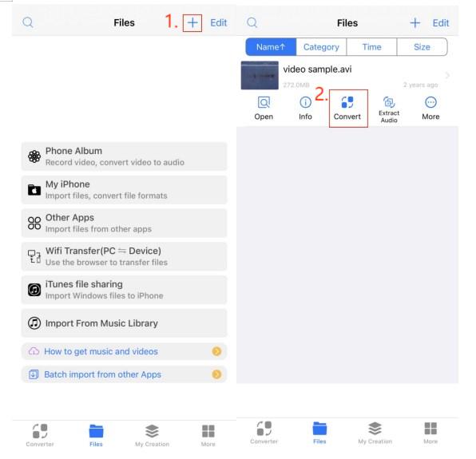
Task: Sort files by Name ascending
Action: (x=271, y=47)
